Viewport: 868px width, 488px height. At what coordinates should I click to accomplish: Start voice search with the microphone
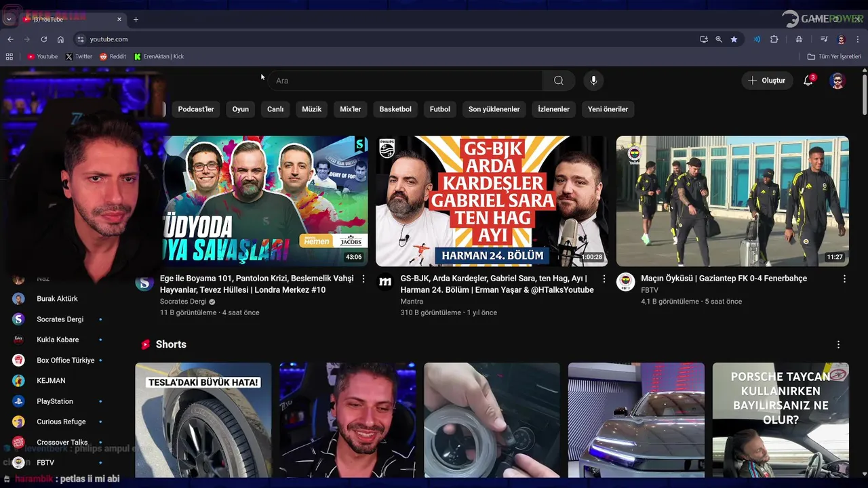coord(593,81)
